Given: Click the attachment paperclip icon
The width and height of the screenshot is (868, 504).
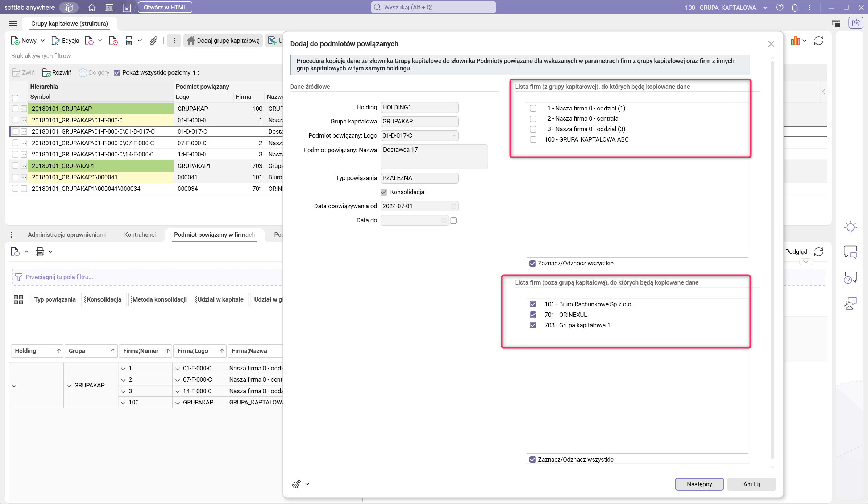Looking at the screenshot, I should coord(153,41).
